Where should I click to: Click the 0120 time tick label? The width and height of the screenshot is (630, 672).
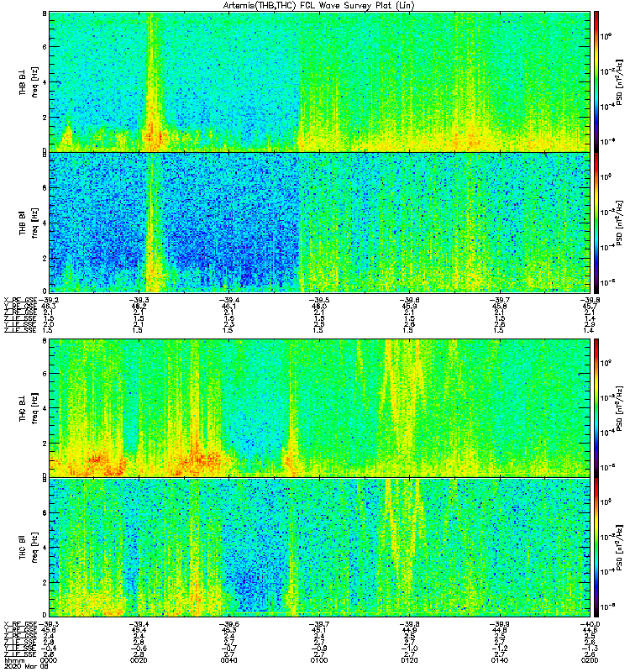[x=409, y=660]
